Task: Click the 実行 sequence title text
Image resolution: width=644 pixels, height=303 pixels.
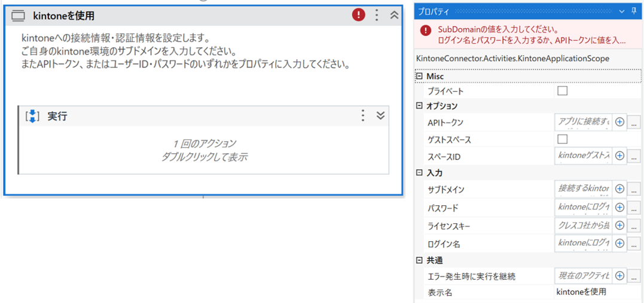Action: [x=57, y=116]
